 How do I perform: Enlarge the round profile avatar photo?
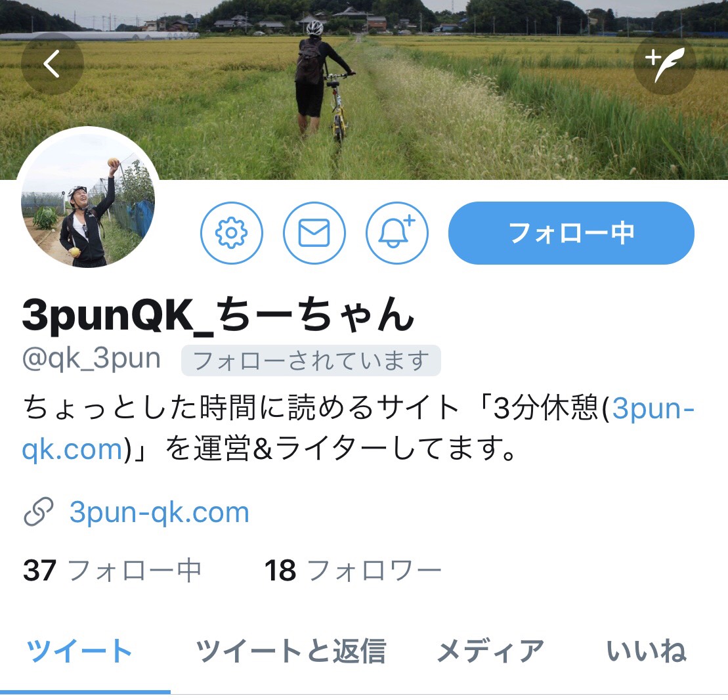click(x=88, y=200)
